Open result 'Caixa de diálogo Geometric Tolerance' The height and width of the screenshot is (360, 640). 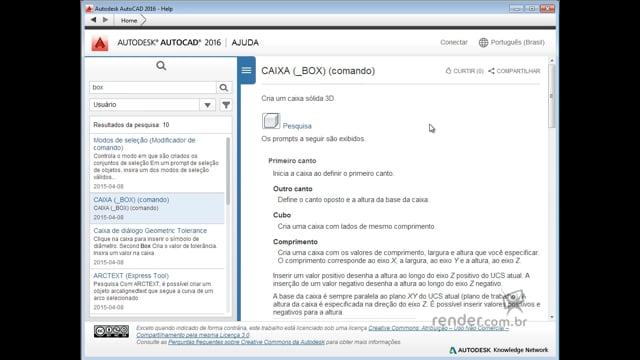click(x=150, y=231)
